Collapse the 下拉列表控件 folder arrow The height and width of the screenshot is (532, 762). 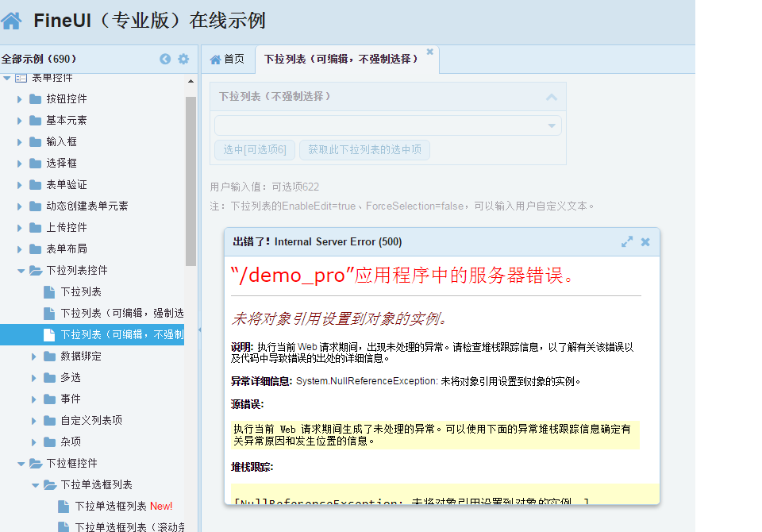pos(21,271)
